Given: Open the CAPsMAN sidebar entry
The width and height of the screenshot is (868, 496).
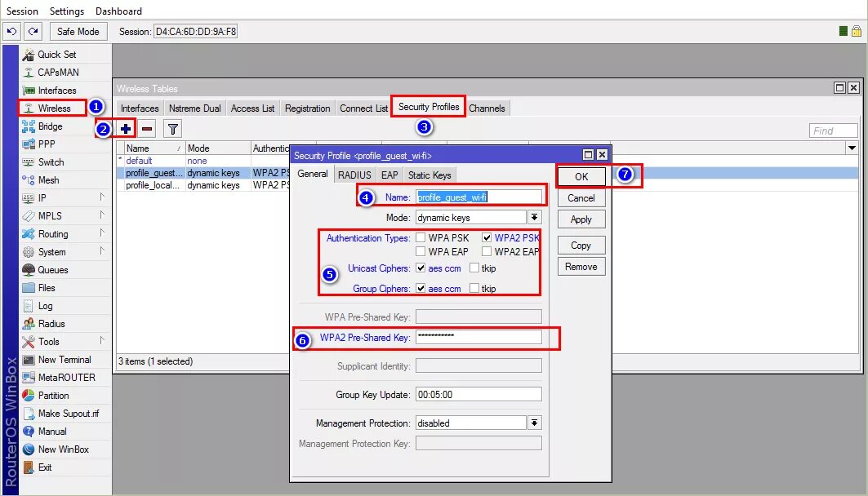Looking at the screenshot, I should 58,73.
